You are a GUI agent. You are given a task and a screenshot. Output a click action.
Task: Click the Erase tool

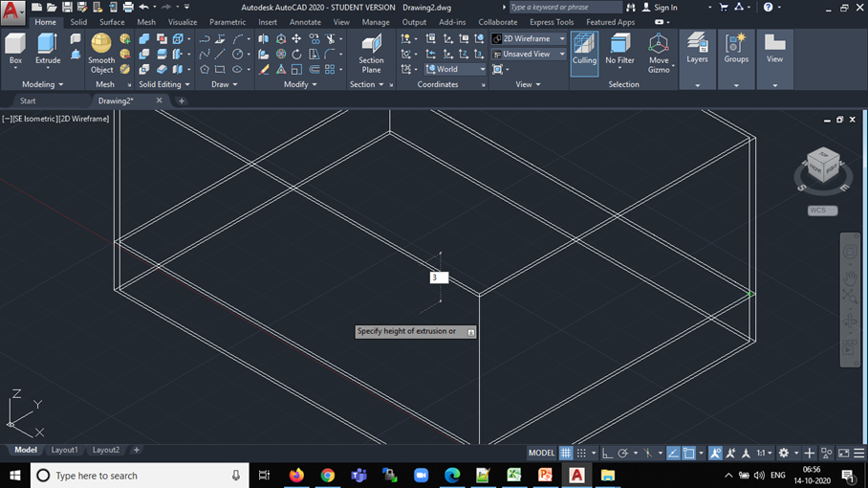(x=264, y=69)
